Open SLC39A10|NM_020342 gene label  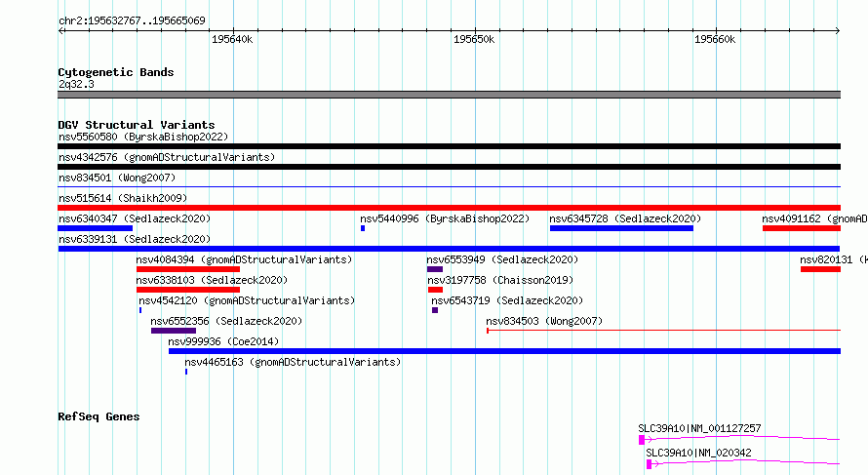(698, 453)
